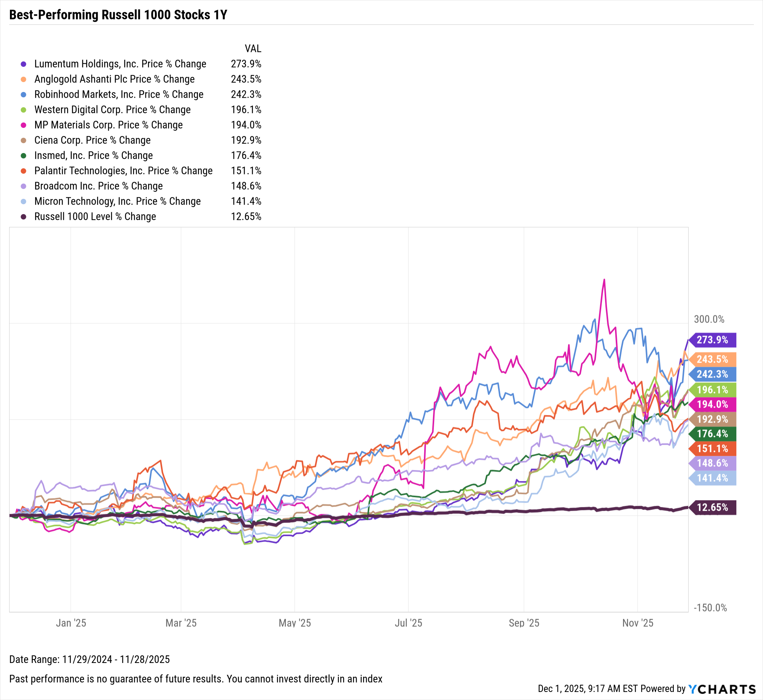This screenshot has height=700, width=763.
Task: Click the Lumentum Holdings purple legend dot
Action: click(x=24, y=64)
